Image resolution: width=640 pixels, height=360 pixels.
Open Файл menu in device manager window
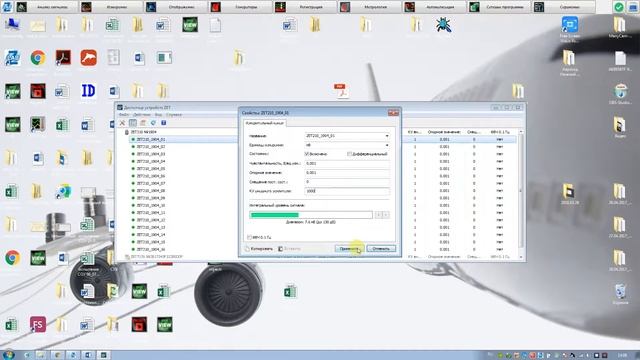pos(124,115)
